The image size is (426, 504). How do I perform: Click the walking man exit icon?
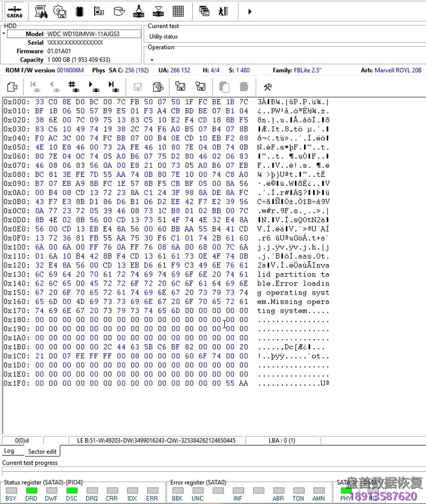coord(223,11)
